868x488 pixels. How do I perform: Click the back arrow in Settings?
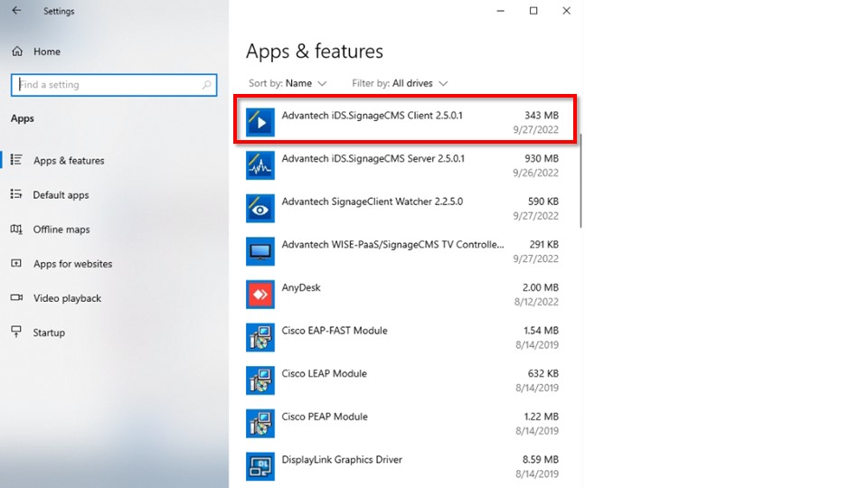click(x=16, y=11)
